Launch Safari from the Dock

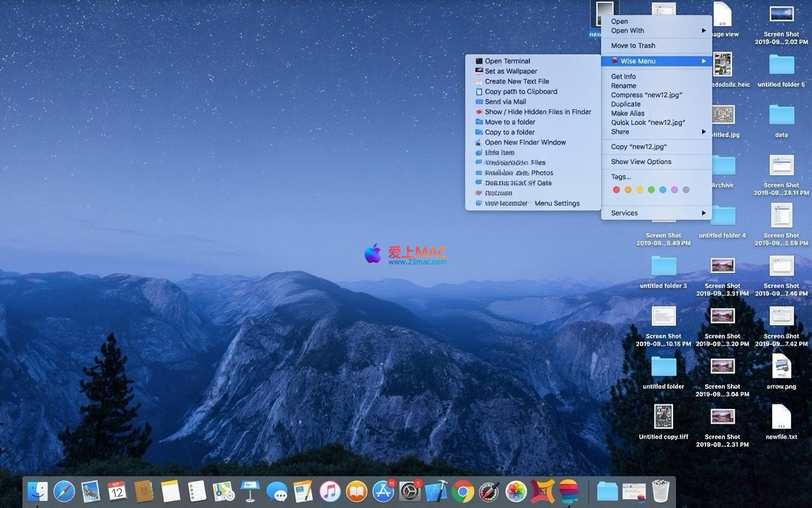[x=64, y=491]
